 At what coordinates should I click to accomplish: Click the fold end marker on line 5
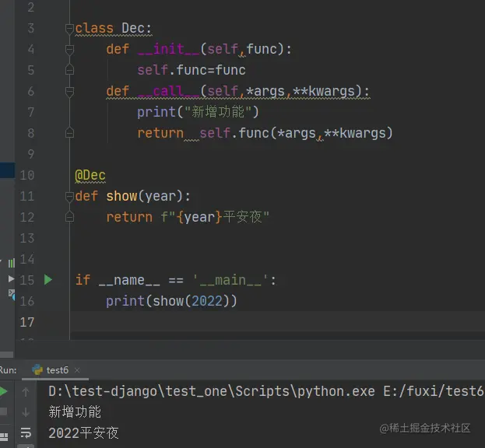(69, 70)
